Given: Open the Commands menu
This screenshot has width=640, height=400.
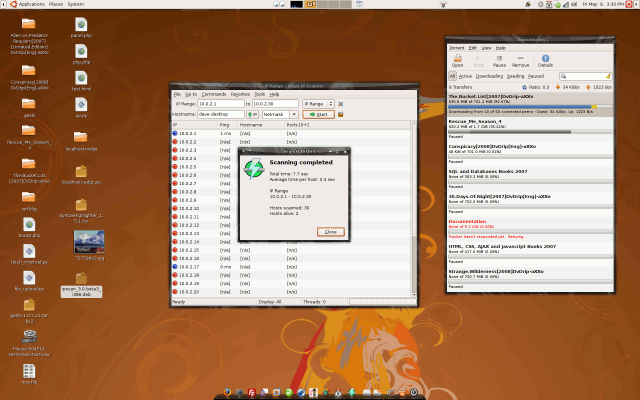Looking at the screenshot, I should (x=213, y=94).
